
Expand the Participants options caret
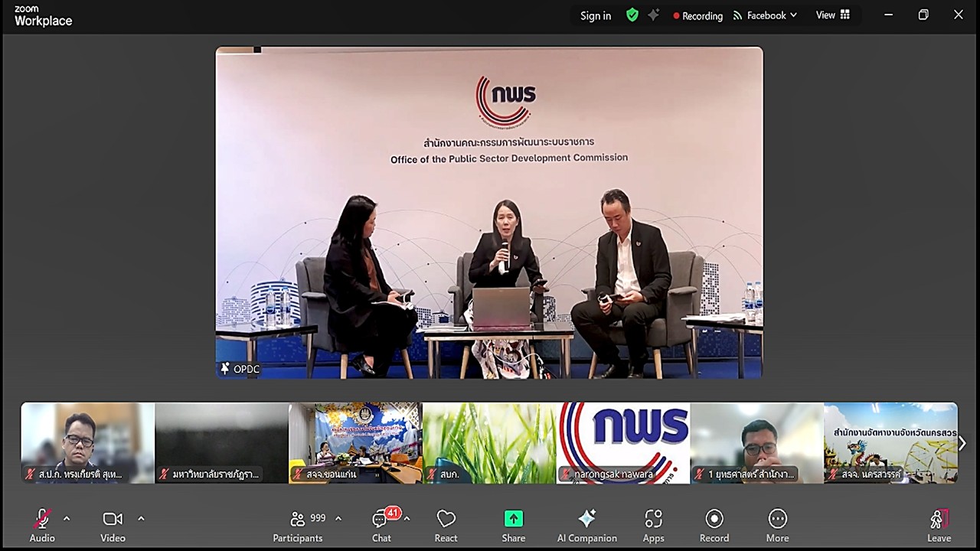point(338,519)
